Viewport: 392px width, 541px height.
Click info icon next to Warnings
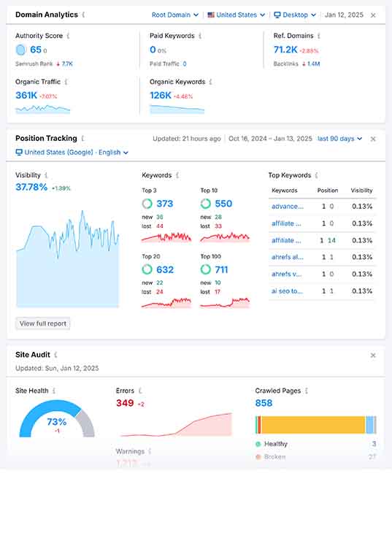[150, 451]
